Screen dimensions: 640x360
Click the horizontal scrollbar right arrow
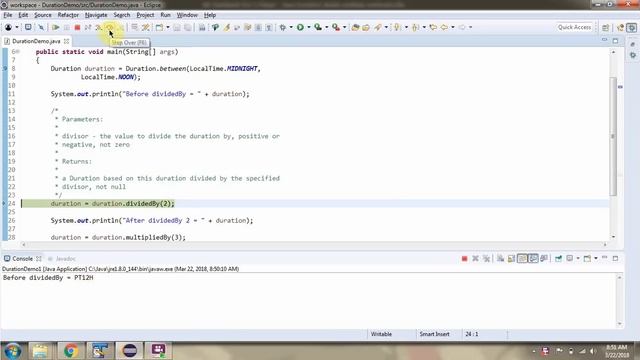click(x=605, y=244)
